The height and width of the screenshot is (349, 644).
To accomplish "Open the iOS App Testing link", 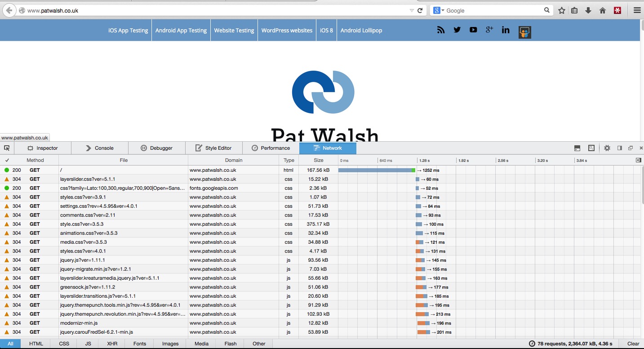I will point(128,30).
